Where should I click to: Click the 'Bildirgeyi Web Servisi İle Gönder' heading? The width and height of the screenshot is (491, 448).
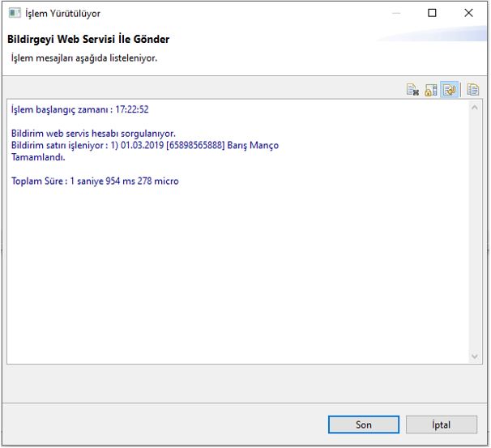[88, 40]
